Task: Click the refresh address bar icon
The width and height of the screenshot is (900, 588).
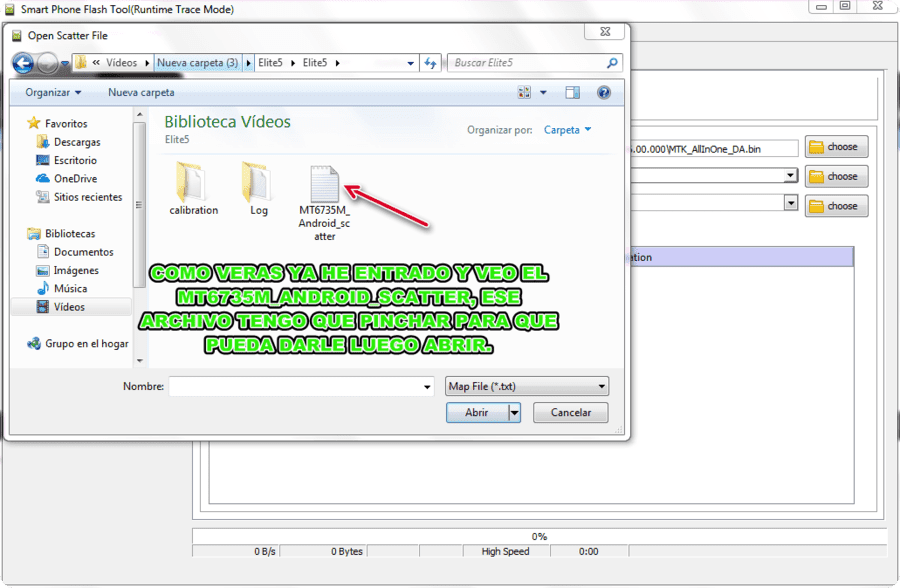Action: (430, 63)
